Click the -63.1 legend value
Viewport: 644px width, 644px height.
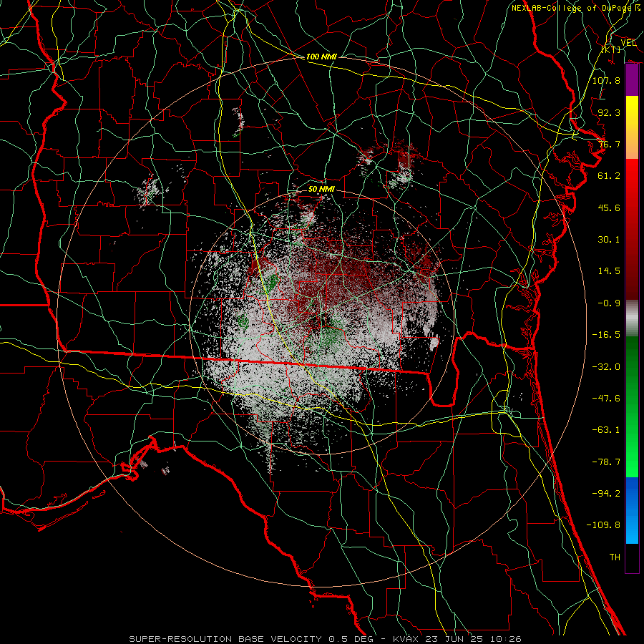(x=606, y=430)
